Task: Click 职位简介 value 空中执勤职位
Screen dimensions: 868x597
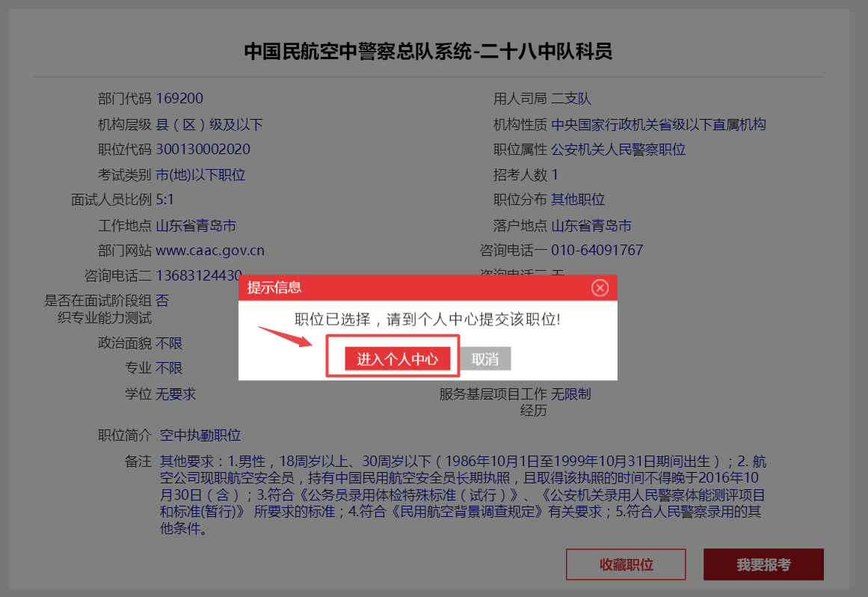Action: pyautogui.click(x=200, y=435)
